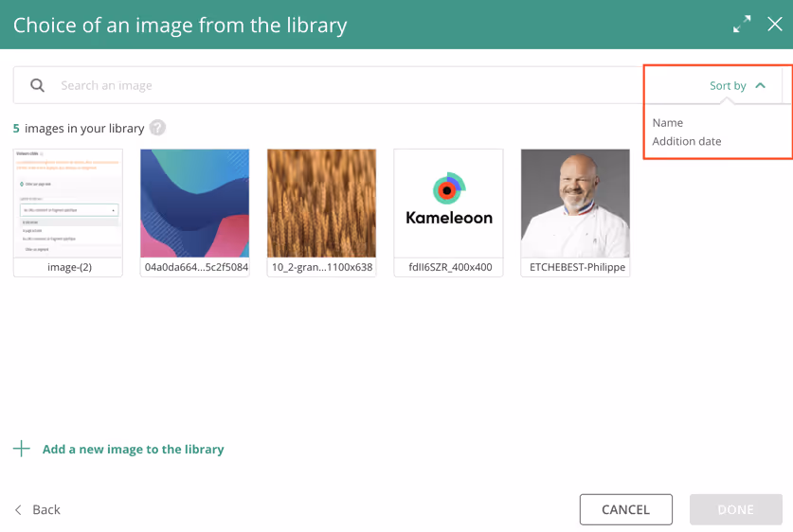
Task: Click the ETCHEBEST-Philippe file name
Action: 577,267
